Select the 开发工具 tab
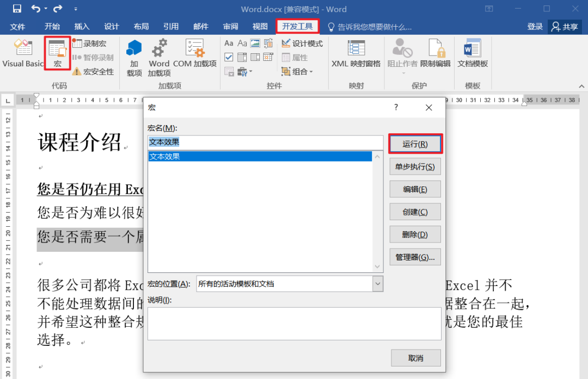Image resolution: width=588 pixels, height=379 pixels. [297, 27]
